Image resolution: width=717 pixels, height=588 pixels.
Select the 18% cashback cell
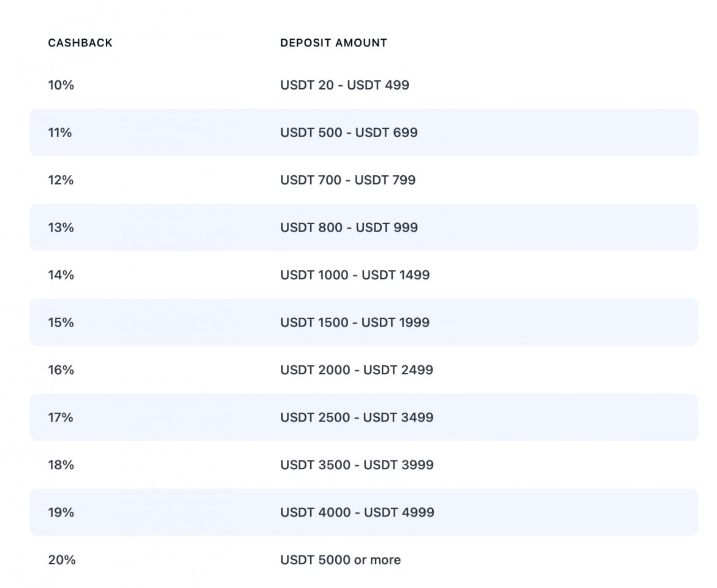(61, 465)
